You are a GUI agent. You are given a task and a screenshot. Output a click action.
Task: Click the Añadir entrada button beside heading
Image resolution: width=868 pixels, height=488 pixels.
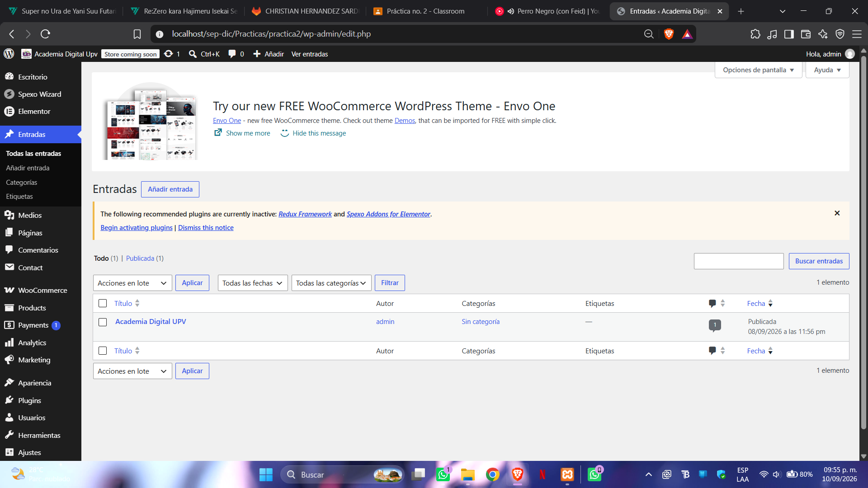pyautogui.click(x=170, y=189)
